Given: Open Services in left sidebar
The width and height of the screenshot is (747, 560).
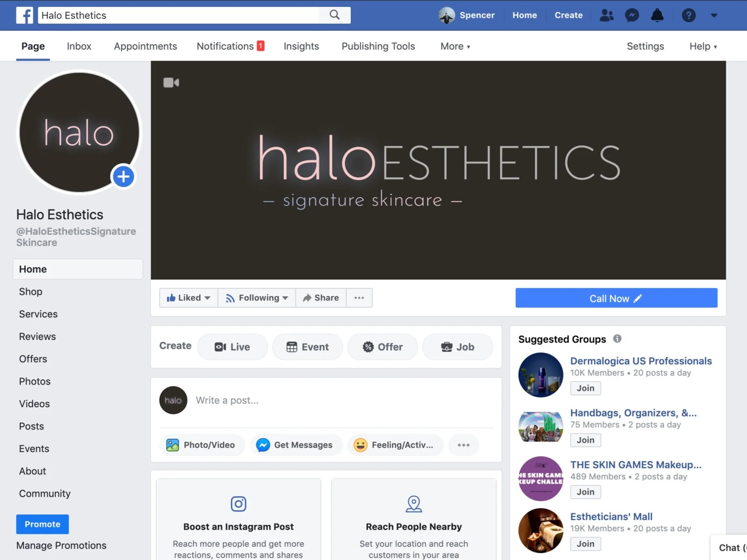Looking at the screenshot, I should (x=38, y=314).
